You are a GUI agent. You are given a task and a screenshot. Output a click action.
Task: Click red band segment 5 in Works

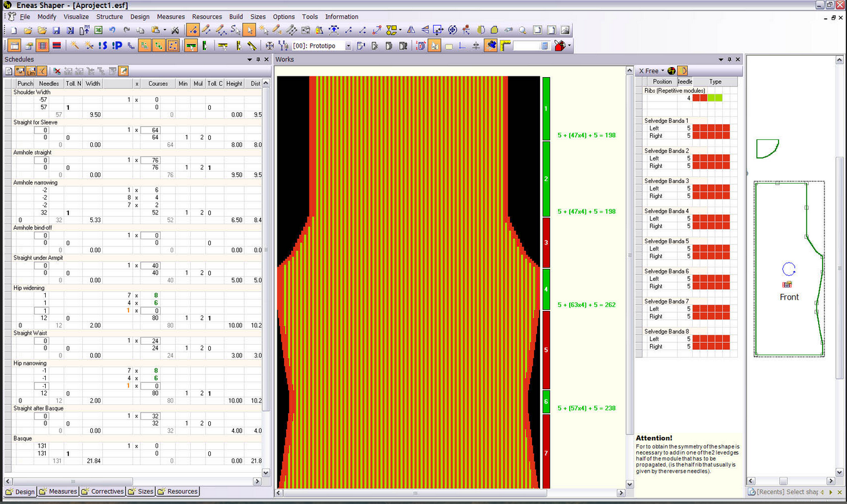[546, 349]
